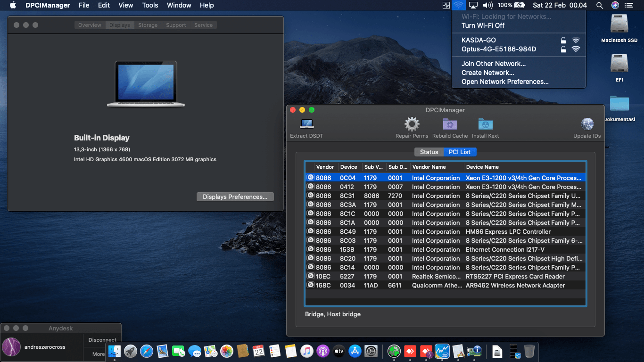The width and height of the screenshot is (644, 362).
Task: Run Repair Perms gear icon
Action: coord(412,124)
